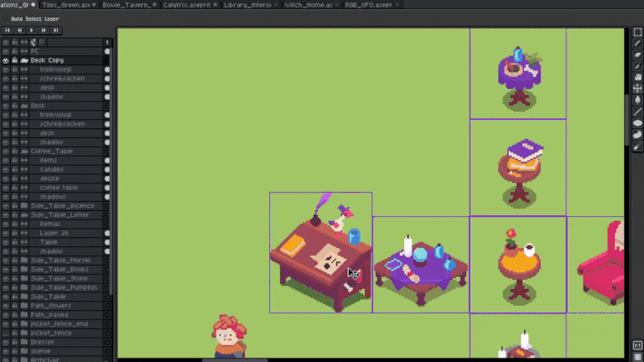Click the canvas vertical scrollbar
Image resolution: width=644 pixels, height=362 pixels.
point(626,120)
